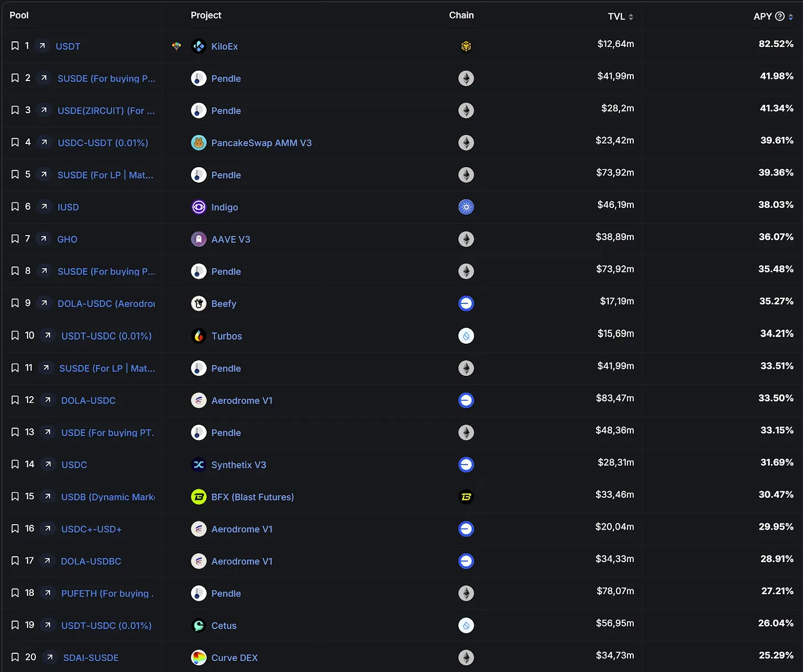Click the Pool column header
Image resolution: width=803 pixels, height=672 pixels.
pyautogui.click(x=19, y=15)
